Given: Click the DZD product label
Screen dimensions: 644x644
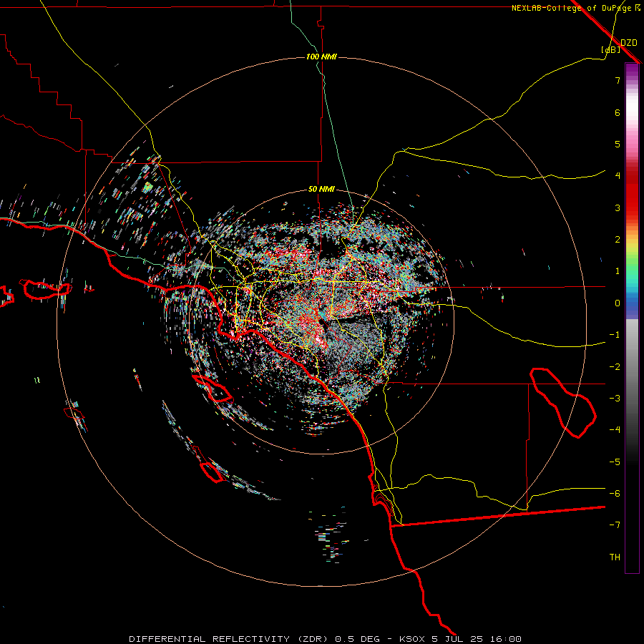Looking at the screenshot, I should click(629, 43).
